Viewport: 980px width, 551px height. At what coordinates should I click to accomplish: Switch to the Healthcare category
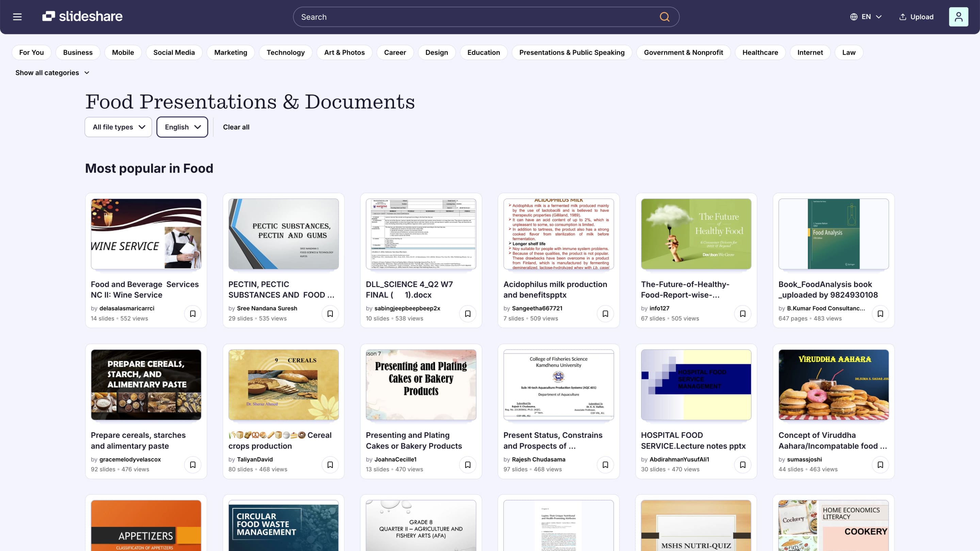pos(760,52)
